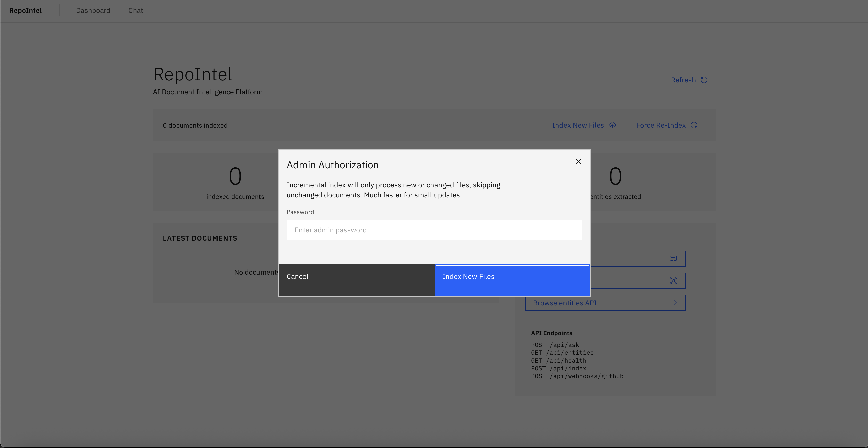The width and height of the screenshot is (868, 448).
Task: Confirm with the Index New Files button
Action: tap(512, 280)
